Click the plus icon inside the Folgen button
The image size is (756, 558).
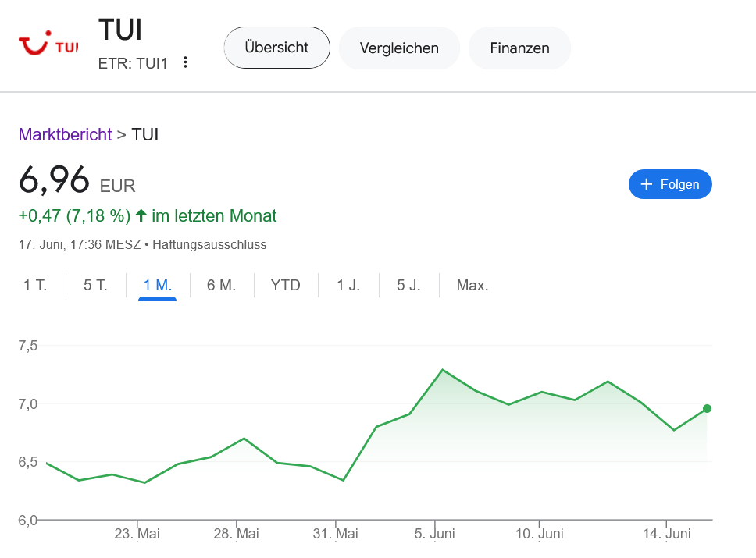(646, 184)
